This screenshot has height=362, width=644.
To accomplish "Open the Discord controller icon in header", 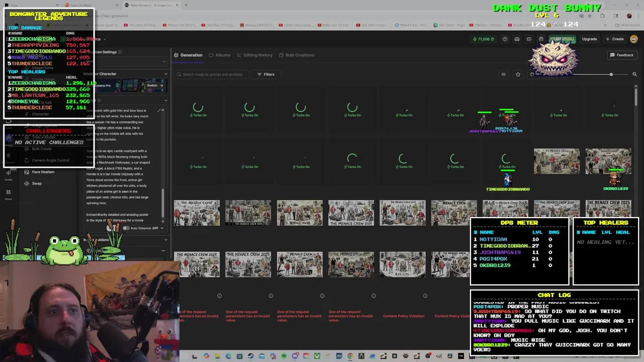I will pyautogui.click(x=517, y=39).
